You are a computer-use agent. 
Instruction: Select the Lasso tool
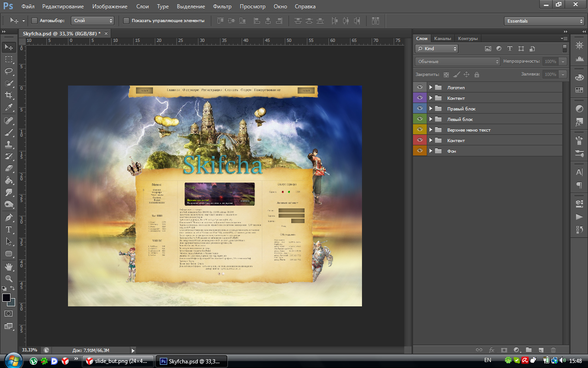click(9, 71)
